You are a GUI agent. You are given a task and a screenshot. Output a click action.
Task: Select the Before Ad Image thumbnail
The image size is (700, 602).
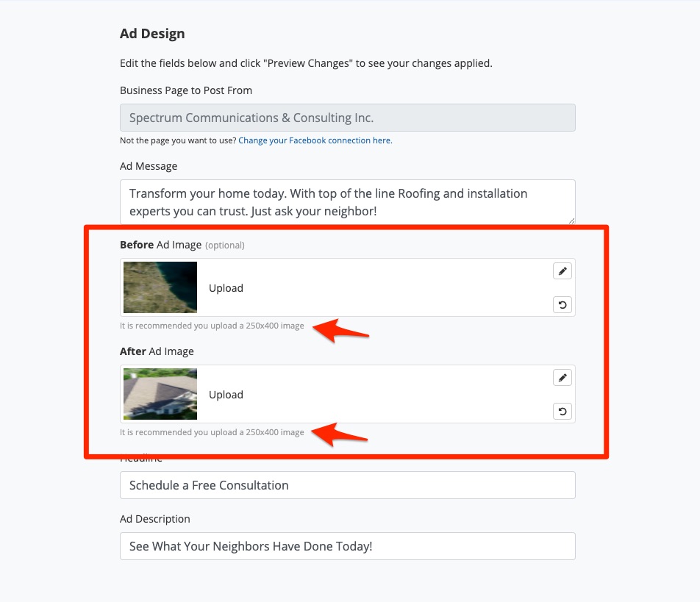click(x=160, y=287)
